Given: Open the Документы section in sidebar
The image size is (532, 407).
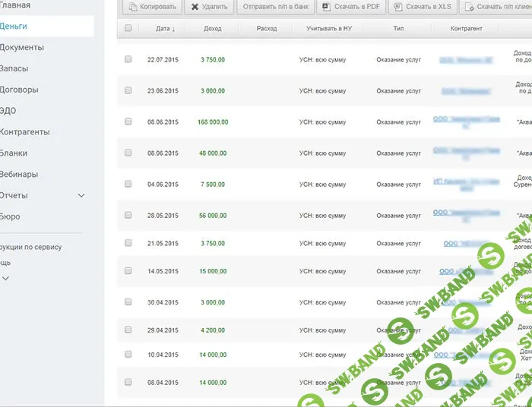Looking at the screenshot, I should 22,47.
